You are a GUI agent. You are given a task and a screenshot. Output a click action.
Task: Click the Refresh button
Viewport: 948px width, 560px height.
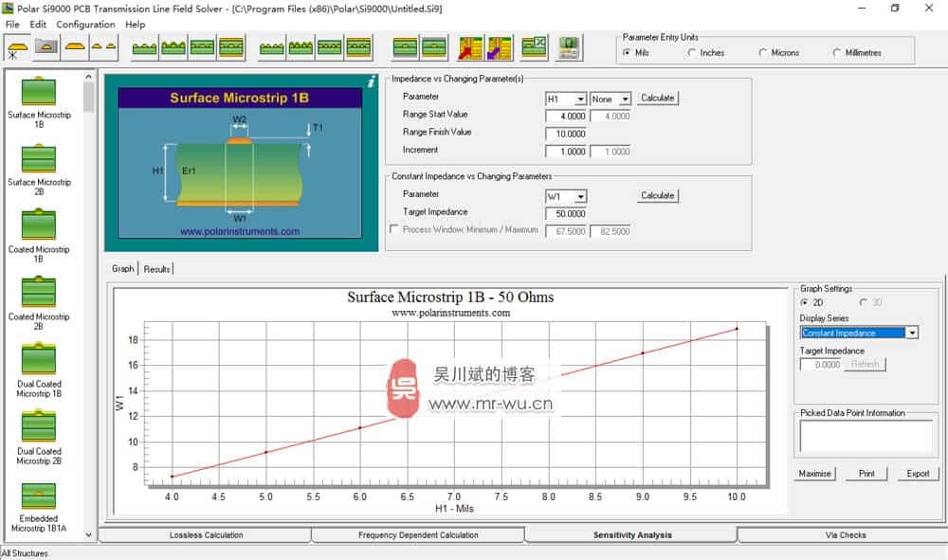click(x=865, y=364)
